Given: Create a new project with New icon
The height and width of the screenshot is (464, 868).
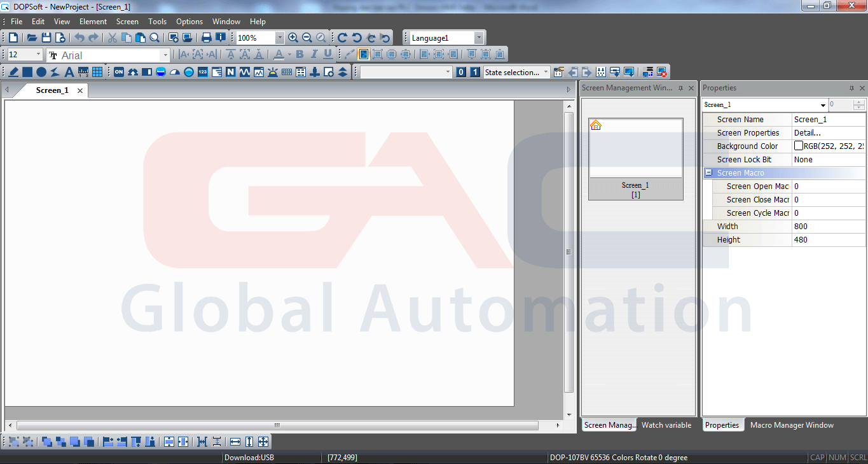Looking at the screenshot, I should click(13, 38).
